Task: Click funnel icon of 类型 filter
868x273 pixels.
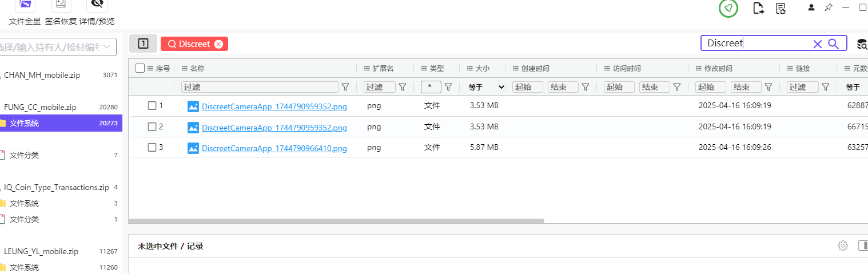Action: click(x=448, y=87)
